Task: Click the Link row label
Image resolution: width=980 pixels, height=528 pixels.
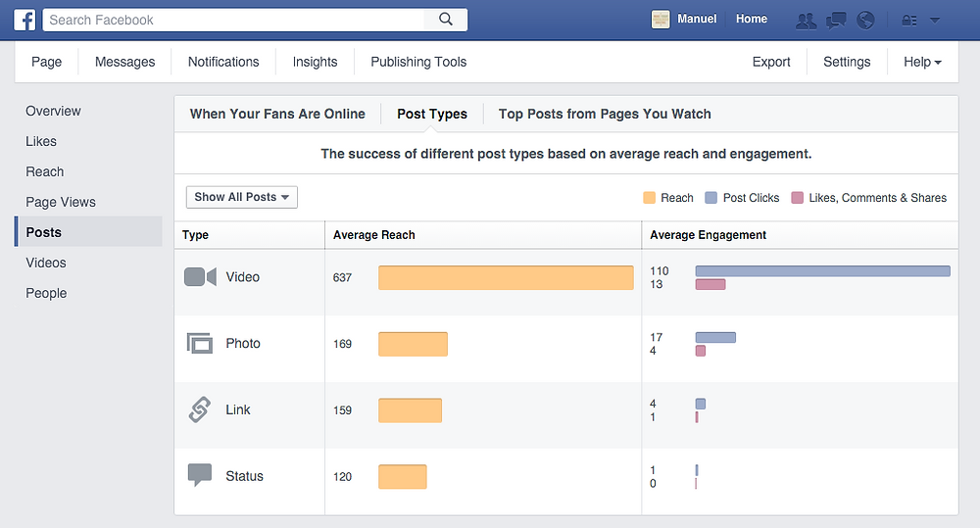Action: pos(238,409)
